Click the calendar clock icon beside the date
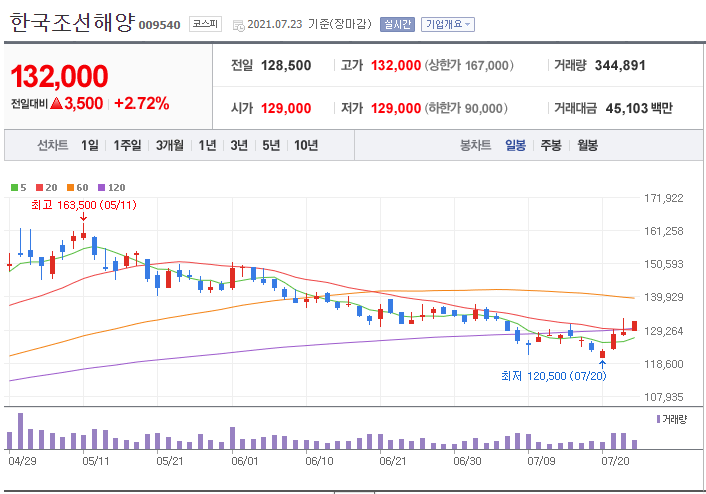The image size is (706, 494). pyautogui.click(x=238, y=25)
